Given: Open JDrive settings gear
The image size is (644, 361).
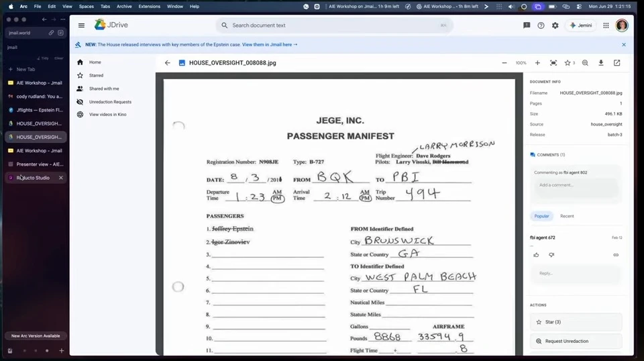Looking at the screenshot, I should 555,25.
